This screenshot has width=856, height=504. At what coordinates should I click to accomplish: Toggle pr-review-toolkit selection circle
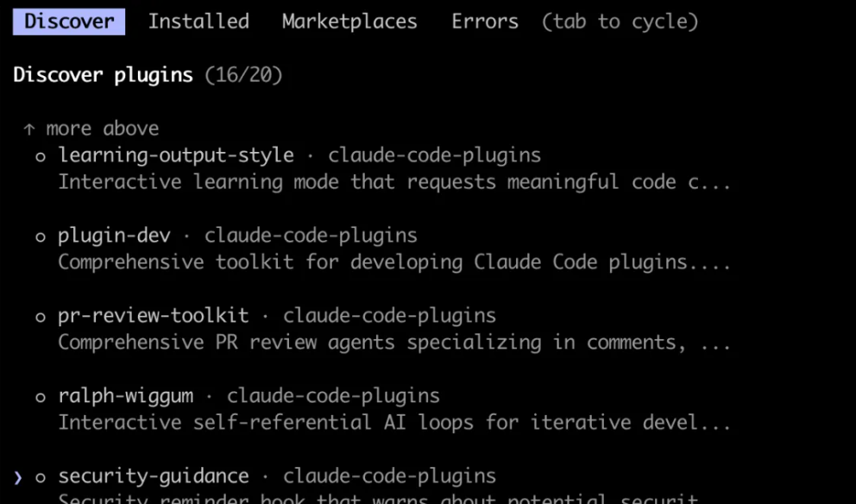click(x=41, y=318)
